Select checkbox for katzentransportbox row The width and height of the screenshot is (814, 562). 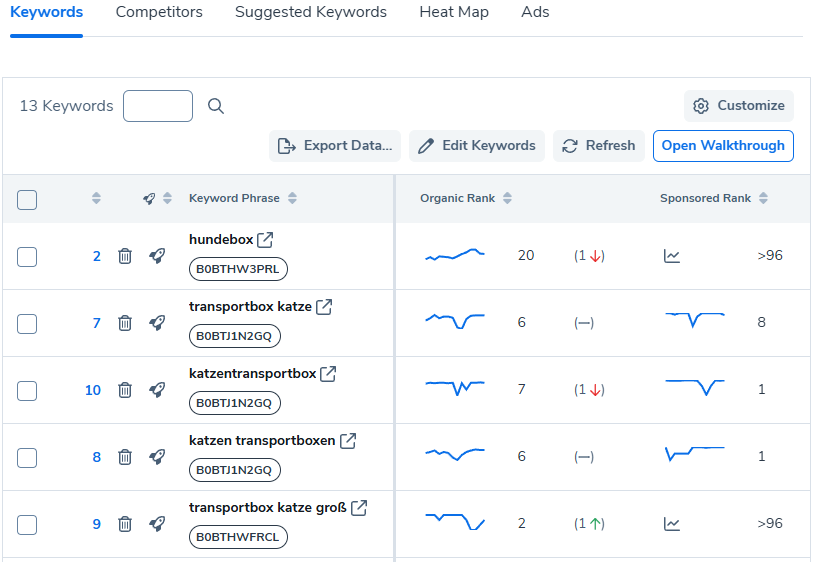pyautogui.click(x=27, y=390)
